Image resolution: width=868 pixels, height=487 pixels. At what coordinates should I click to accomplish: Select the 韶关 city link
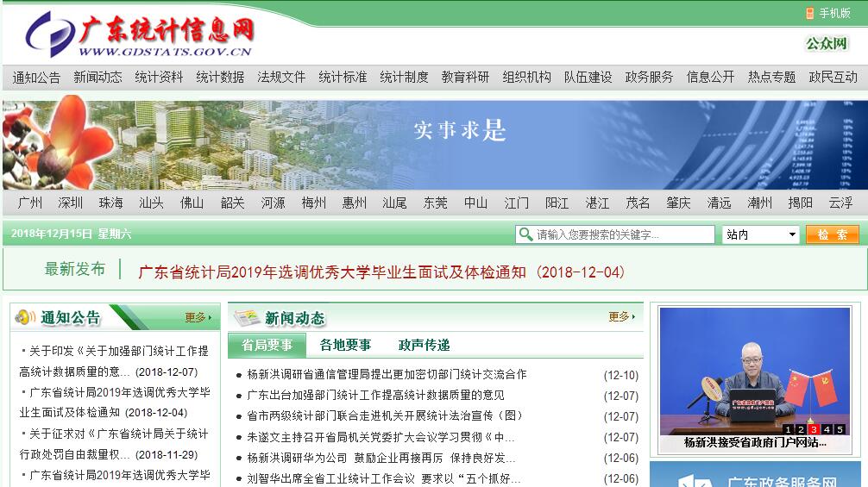tap(232, 203)
